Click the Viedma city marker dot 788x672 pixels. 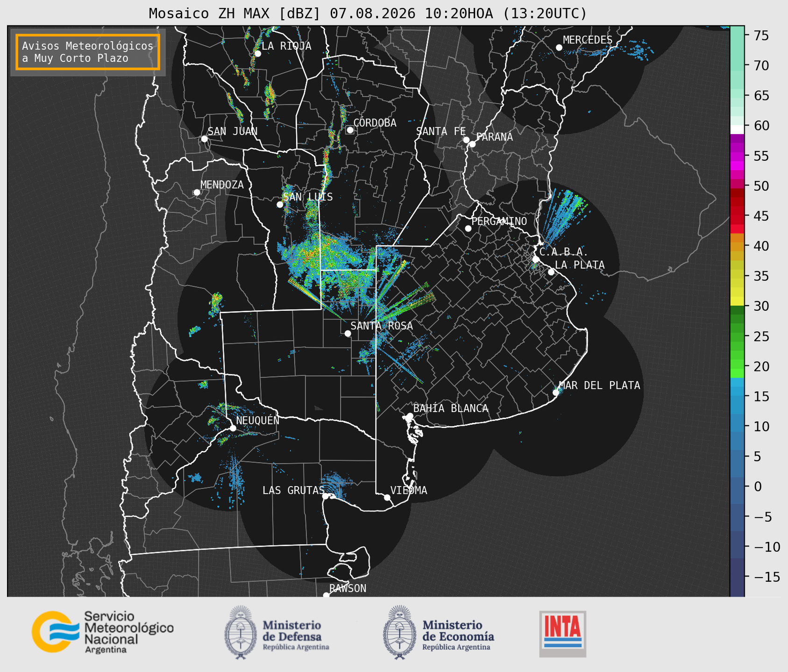387,497
